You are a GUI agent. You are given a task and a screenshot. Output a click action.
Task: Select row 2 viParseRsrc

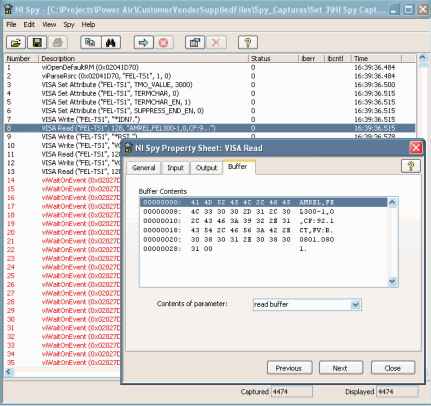click(210, 76)
